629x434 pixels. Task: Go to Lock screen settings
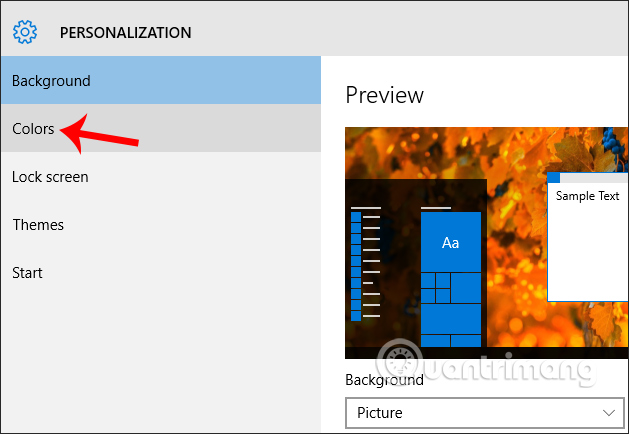point(50,177)
